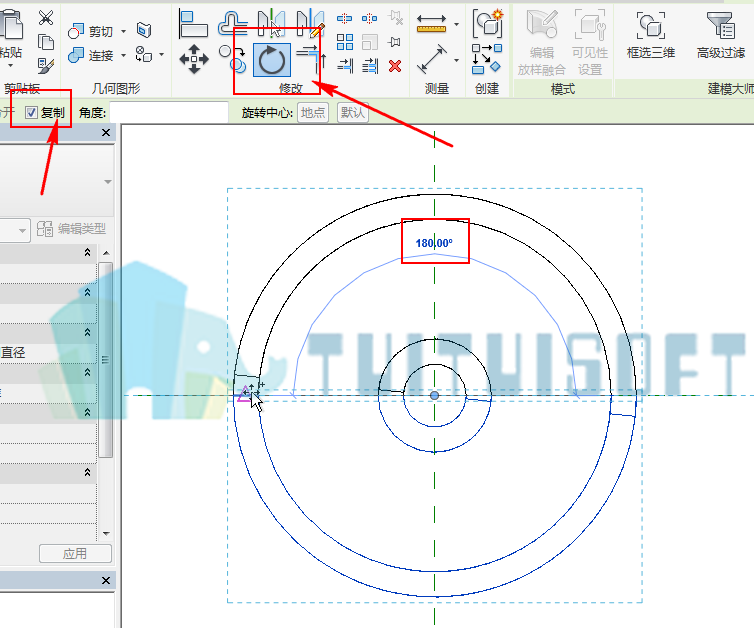Image resolution: width=754 pixels, height=628 pixels.
Task: Select Mirror - Draw Axis tool
Action: click(x=310, y=24)
